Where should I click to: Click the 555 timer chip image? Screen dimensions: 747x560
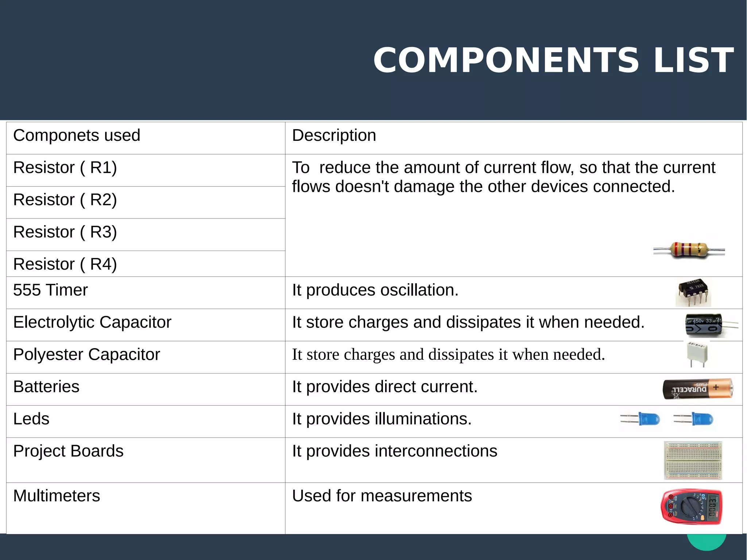693,293
